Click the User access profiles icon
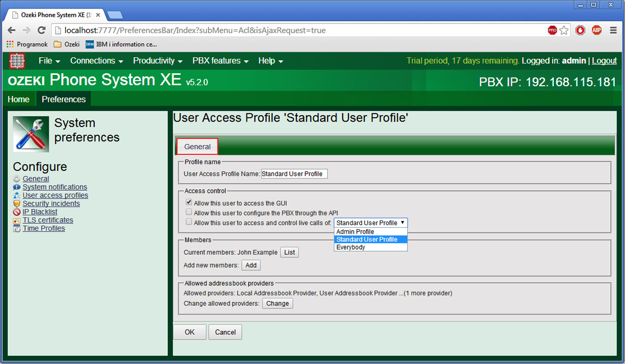Viewport: 625px width, 364px height. (x=17, y=196)
